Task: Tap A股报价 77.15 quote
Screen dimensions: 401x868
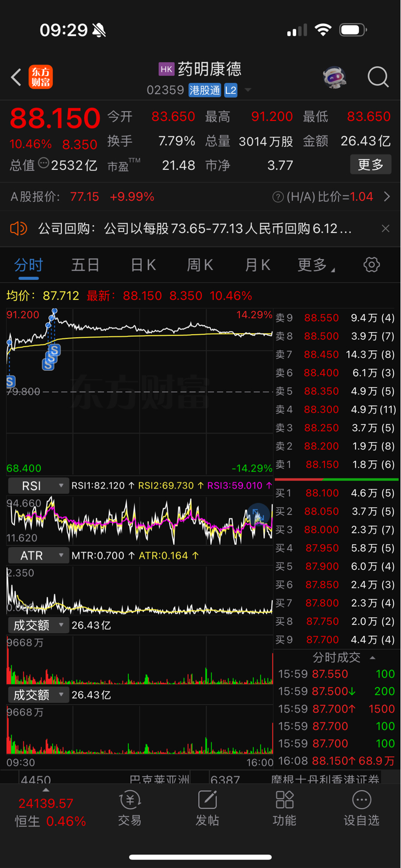Action: point(84,197)
